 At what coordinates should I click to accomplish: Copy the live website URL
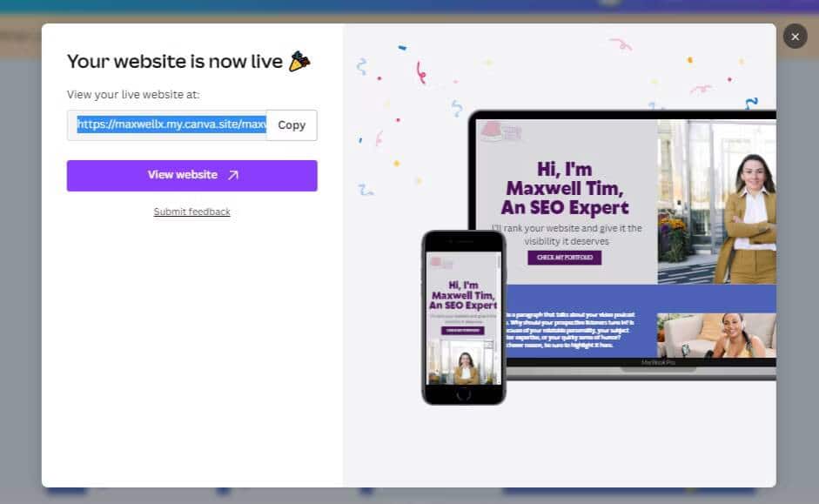[x=292, y=125]
